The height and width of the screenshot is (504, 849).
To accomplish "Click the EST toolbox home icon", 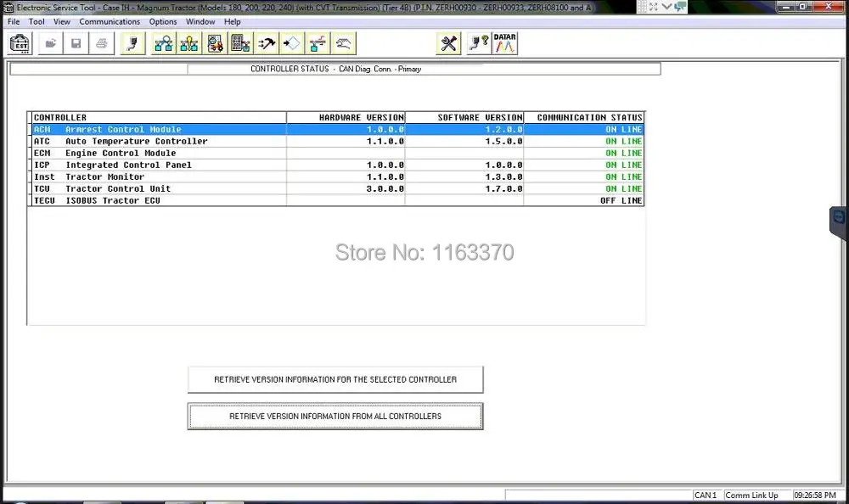I will 20,44.
